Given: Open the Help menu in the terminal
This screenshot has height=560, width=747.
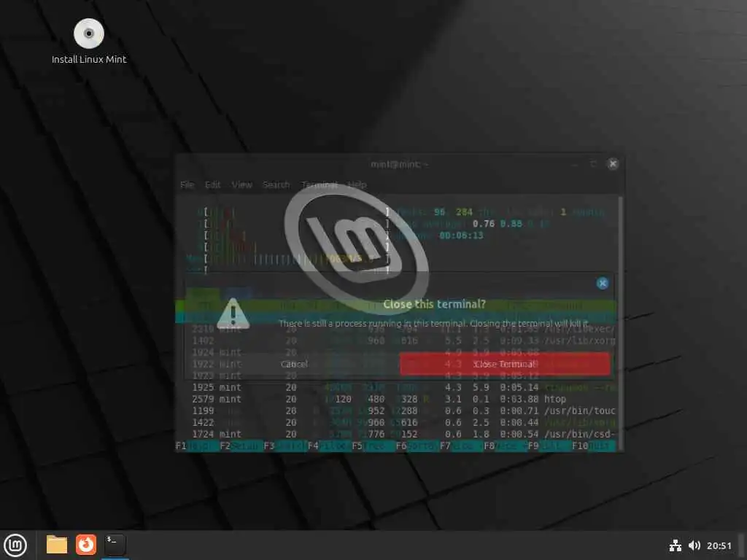Looking at the screenshot, I should [357, 184].
